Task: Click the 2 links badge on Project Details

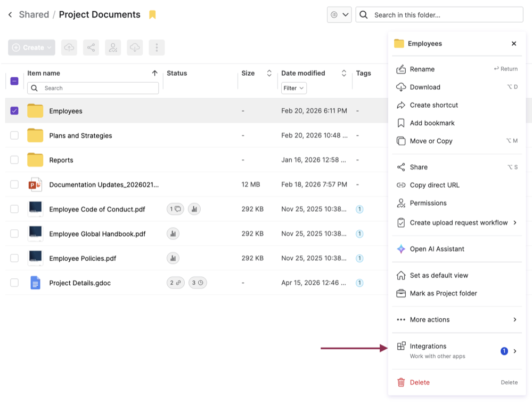Action: [x=175, y=283]
